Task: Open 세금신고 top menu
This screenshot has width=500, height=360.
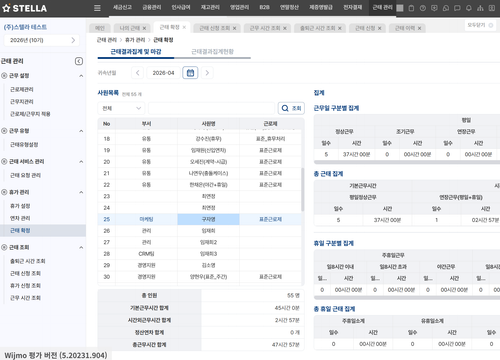Action: 122,7
